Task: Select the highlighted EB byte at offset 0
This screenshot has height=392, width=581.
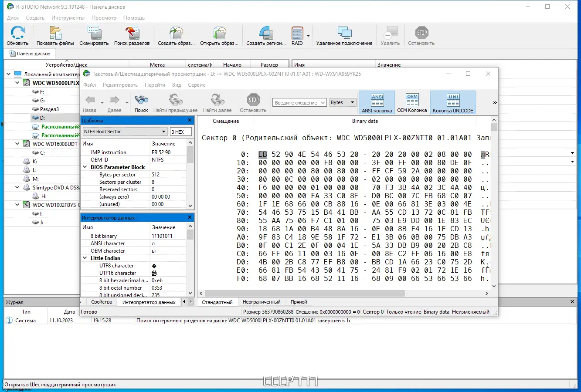Action: point(262,155)
